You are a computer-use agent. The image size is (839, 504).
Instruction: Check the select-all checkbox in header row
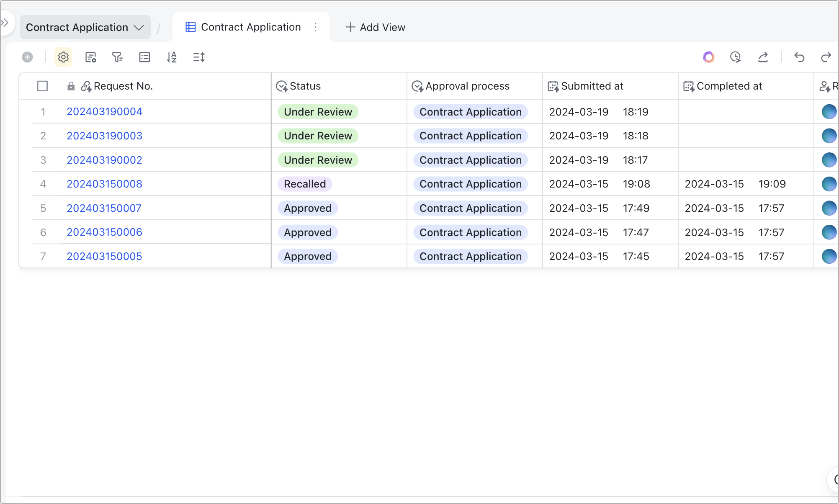click(43, 86)
